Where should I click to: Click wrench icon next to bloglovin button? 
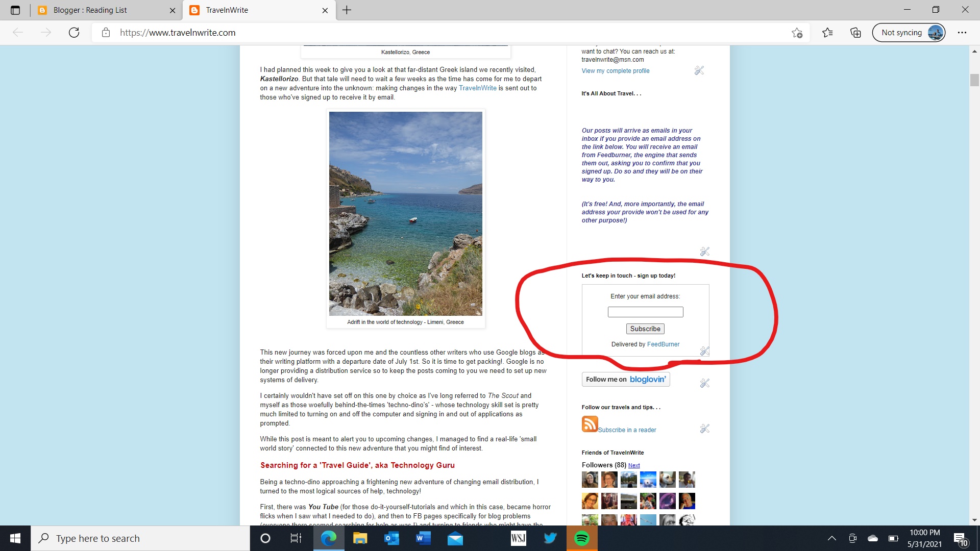[x=705, y=383]
